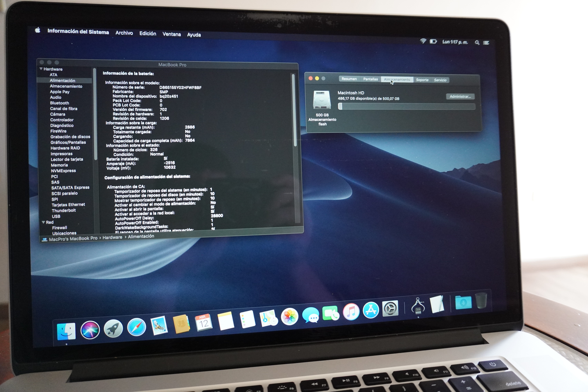Switch to the Servicio tab
The width and height of the screenshot is (588, 392).
[440, 80]
